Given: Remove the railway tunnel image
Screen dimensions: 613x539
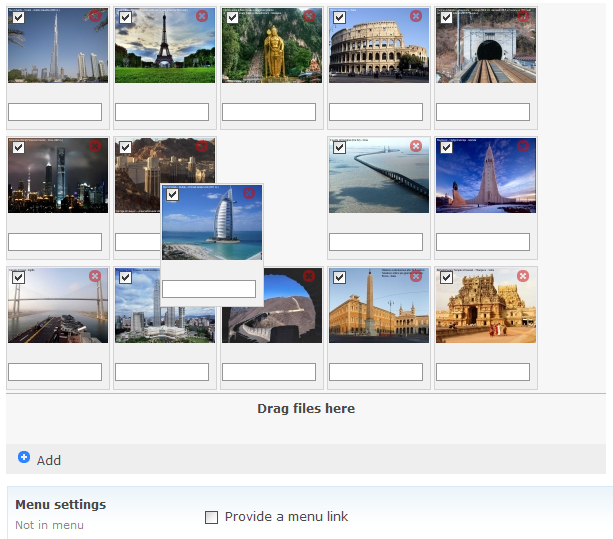Looking at the screenshot, I should click(x=523, y=16).
